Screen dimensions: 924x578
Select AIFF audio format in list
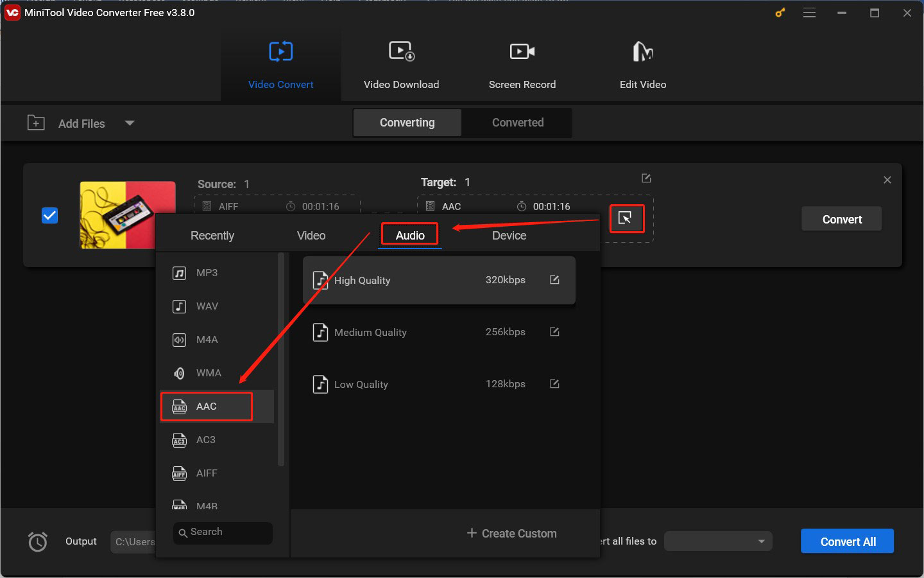(217, 473)
